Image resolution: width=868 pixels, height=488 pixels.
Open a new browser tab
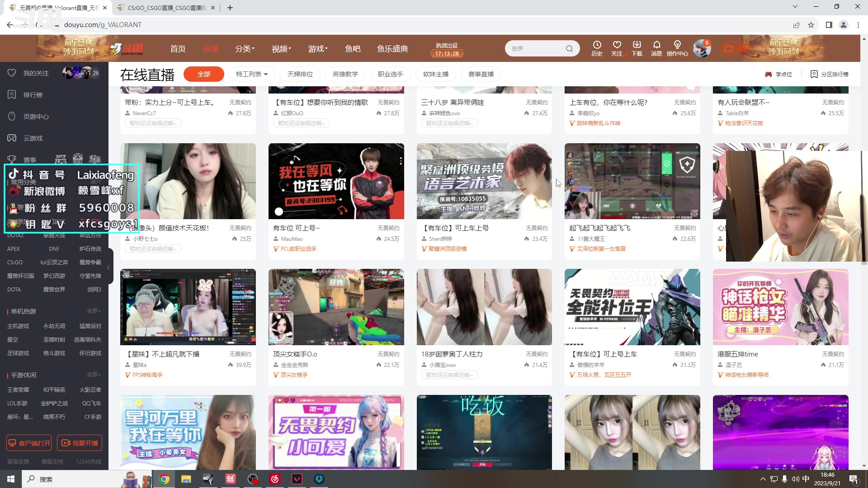(x=230, y=8)
